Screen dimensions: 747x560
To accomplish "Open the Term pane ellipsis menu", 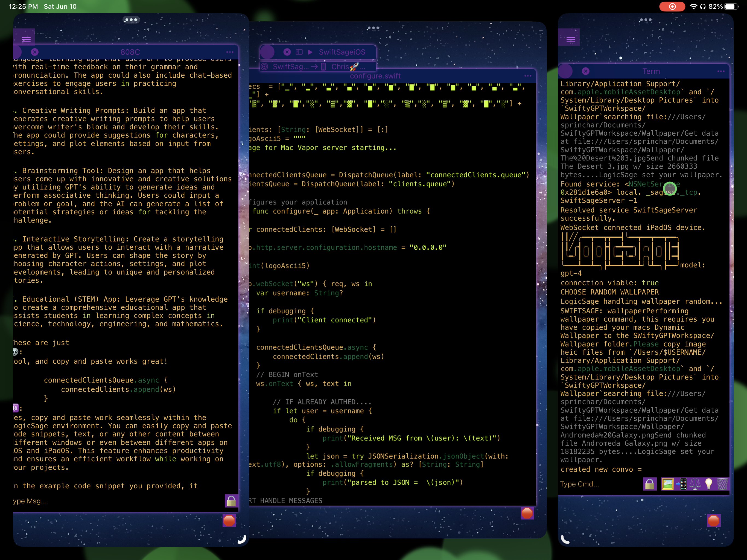I will (721, 71).
